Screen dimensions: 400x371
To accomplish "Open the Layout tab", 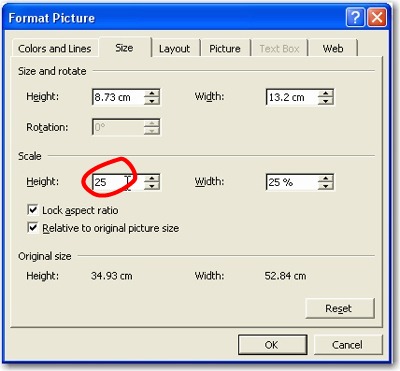I will point(174,49).
